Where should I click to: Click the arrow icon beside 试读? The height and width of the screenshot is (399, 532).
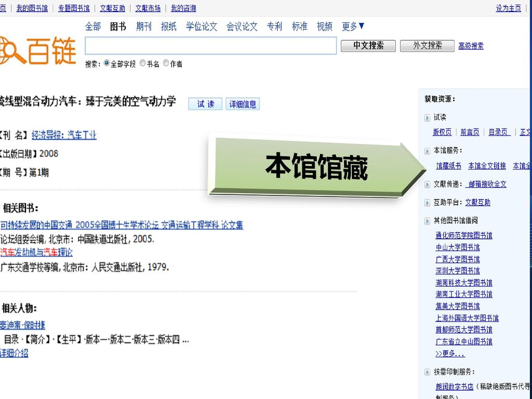[x=427, y=118]
